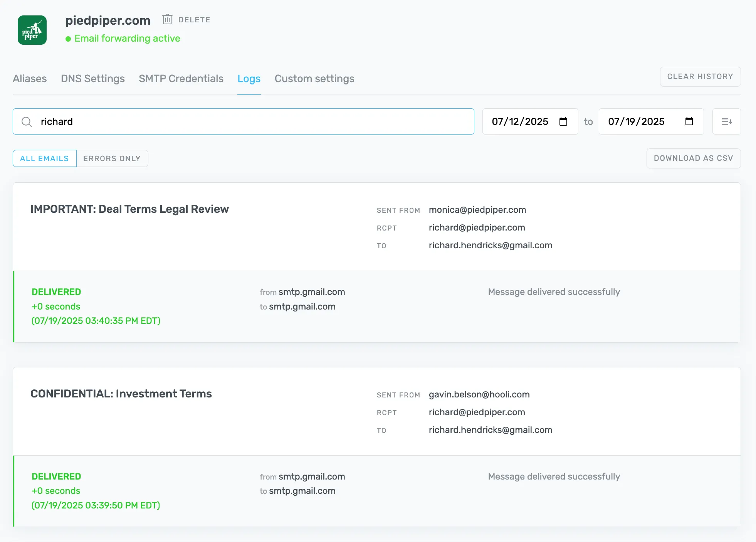Click DOWNLOAD AS CSV
This screenshot has height=542, width=756.
(x=693, y=158)
